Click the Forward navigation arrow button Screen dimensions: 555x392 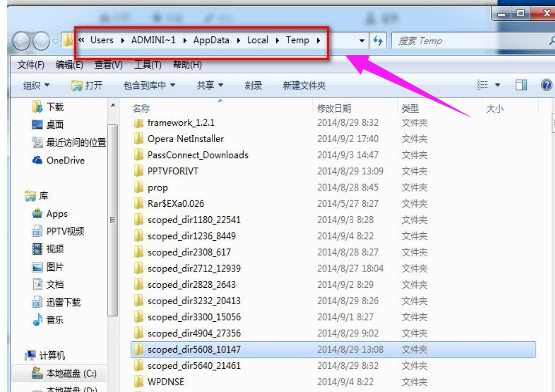(x=41, y=41)
